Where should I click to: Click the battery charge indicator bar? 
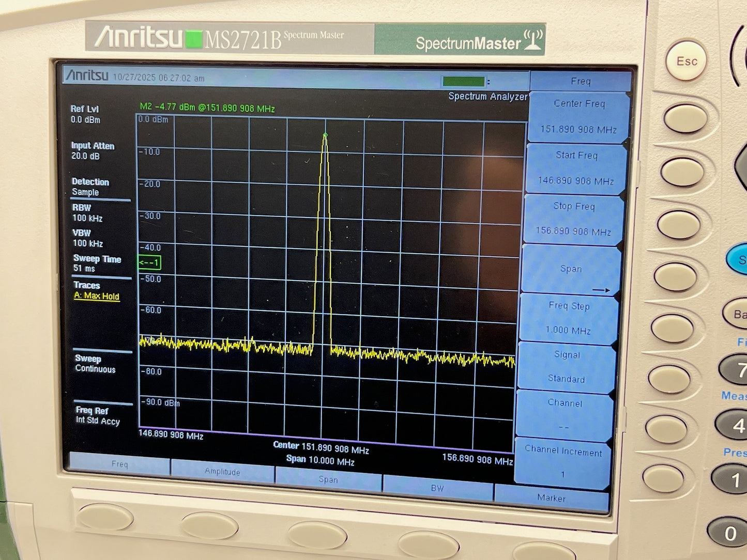(463, 80)
